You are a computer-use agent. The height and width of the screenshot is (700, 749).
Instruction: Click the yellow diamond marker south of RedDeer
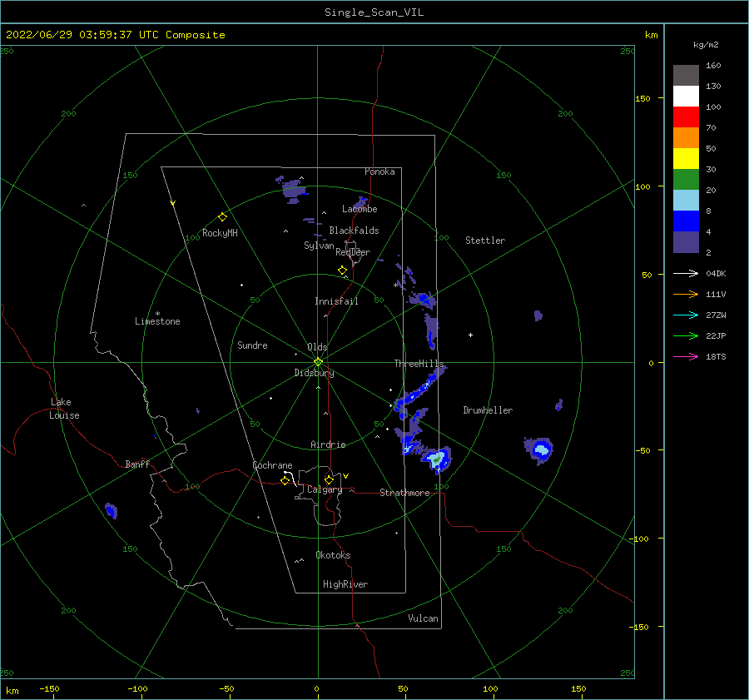point(343,271)
